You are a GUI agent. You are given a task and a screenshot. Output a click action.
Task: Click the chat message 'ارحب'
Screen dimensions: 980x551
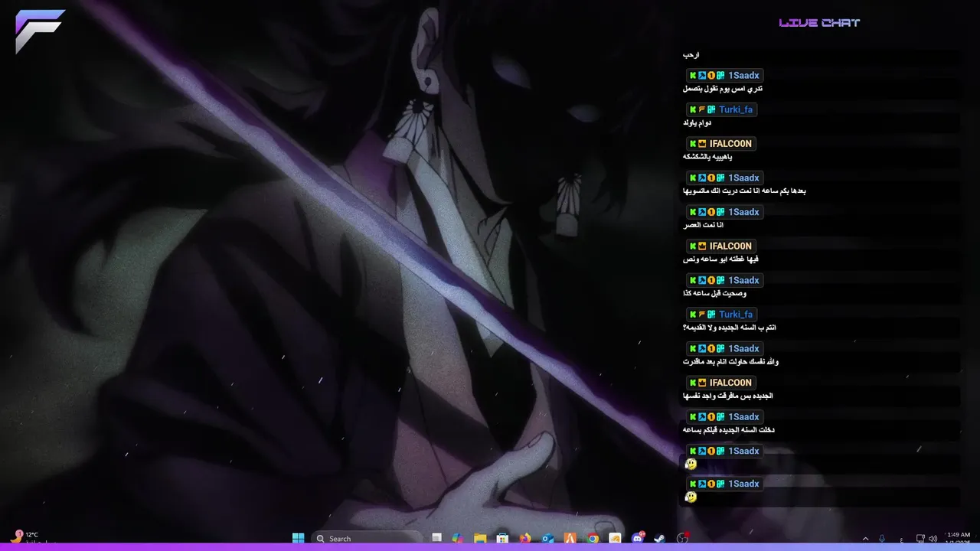pyautogui.click(x=691, y=55)
